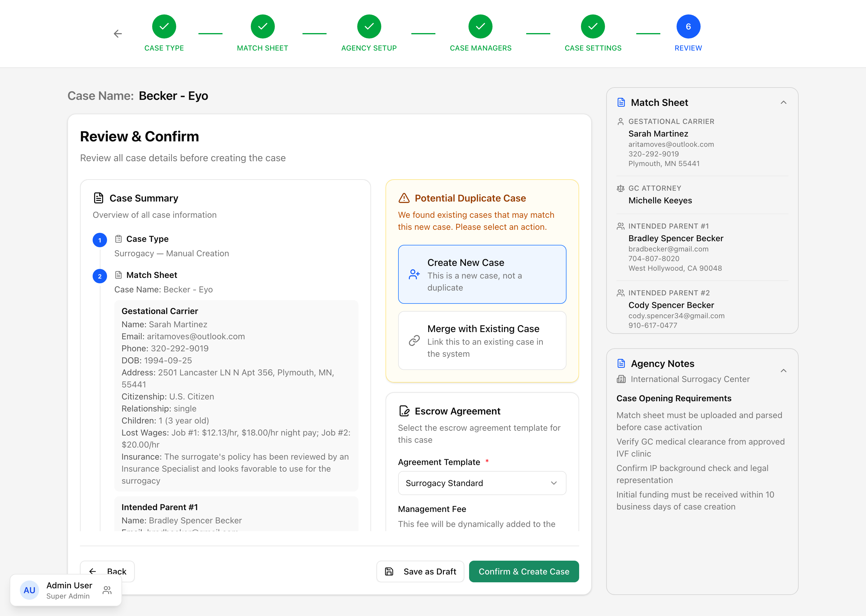Select the Create New Case option

pos(482,274)
